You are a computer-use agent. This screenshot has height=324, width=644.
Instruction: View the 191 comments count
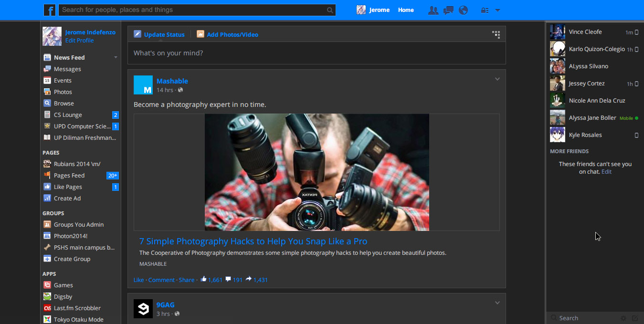(x=234, y=280)
